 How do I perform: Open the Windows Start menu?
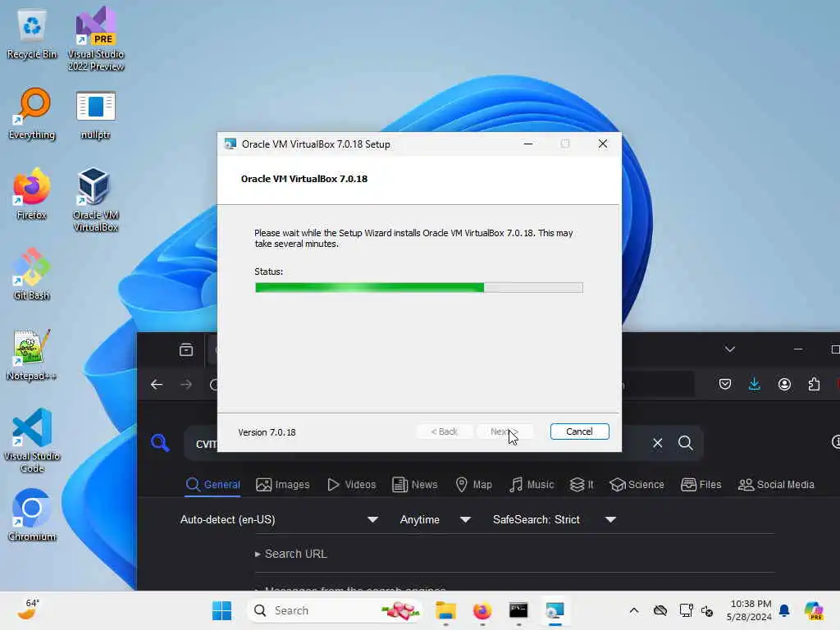pos(221,610)
